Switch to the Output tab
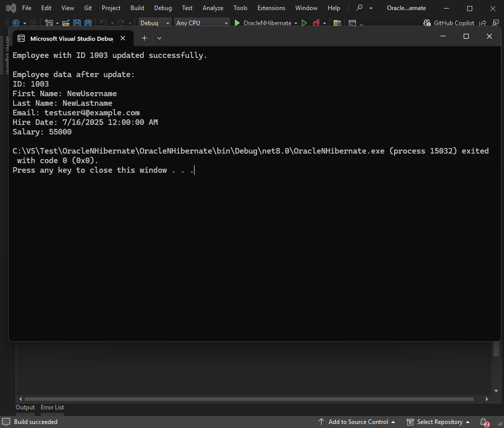 (25, 407)
